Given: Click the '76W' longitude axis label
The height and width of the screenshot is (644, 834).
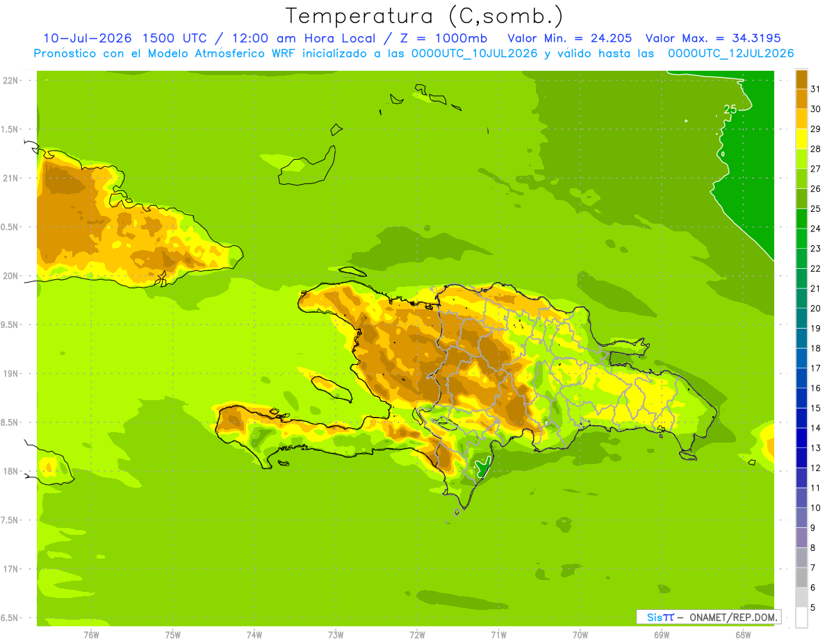Looking at the screenshot, I should click(x=91, y=635).
